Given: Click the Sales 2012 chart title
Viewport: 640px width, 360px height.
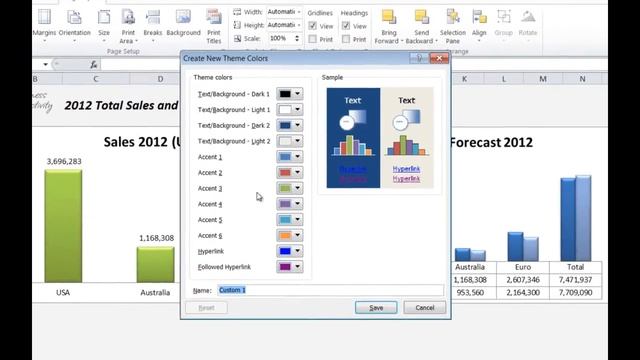Looking at the screenshot, I should coord(141,142).
